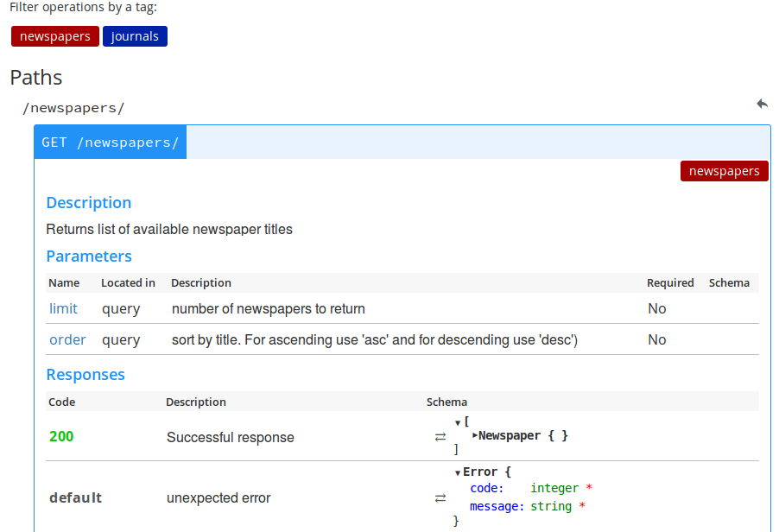
Task: Click the Name column header in Parameters table
Action: coord(64,282)
